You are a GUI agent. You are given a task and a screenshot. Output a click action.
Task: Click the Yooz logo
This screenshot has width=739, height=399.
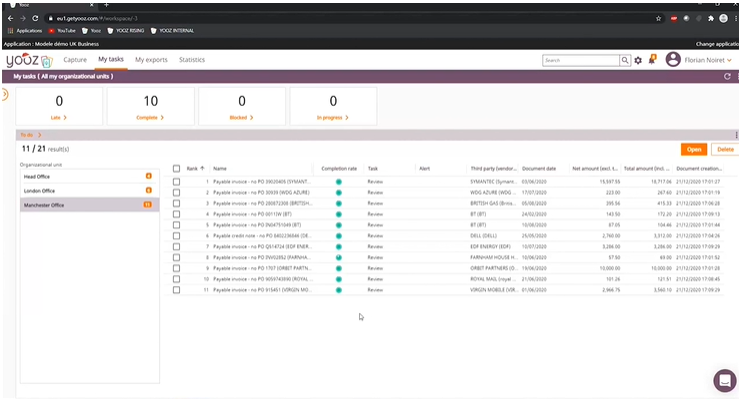coord(29,60)
